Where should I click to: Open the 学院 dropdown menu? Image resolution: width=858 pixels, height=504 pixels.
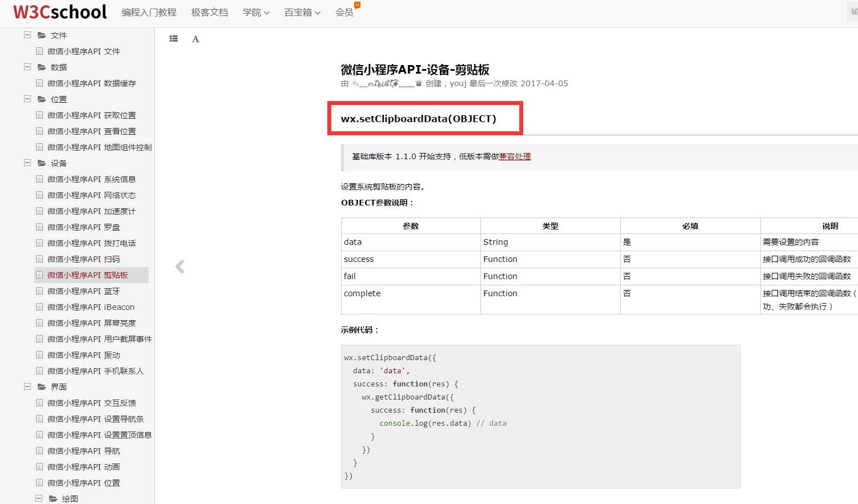tap(256, 13)
